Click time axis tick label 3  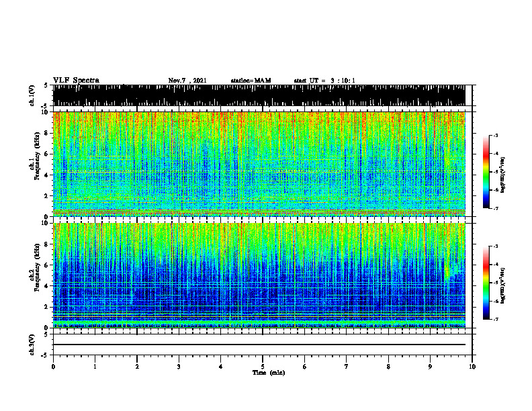pyautogui.click(x=179, y=367)
